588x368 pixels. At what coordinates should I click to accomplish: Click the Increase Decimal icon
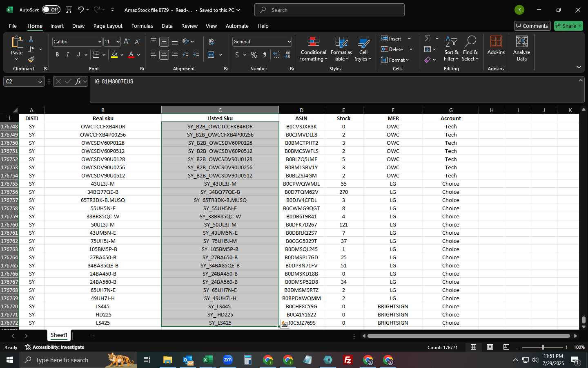click(x=276, y=55)
